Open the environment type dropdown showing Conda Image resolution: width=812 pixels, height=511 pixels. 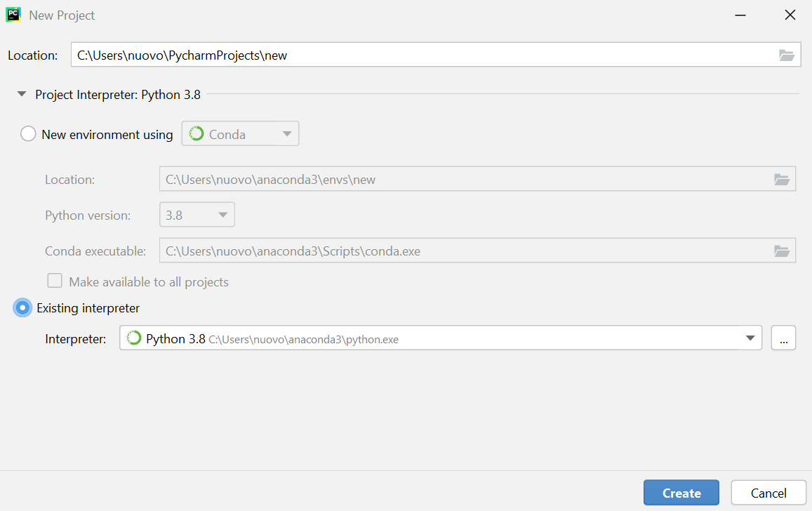coord(286,133)
